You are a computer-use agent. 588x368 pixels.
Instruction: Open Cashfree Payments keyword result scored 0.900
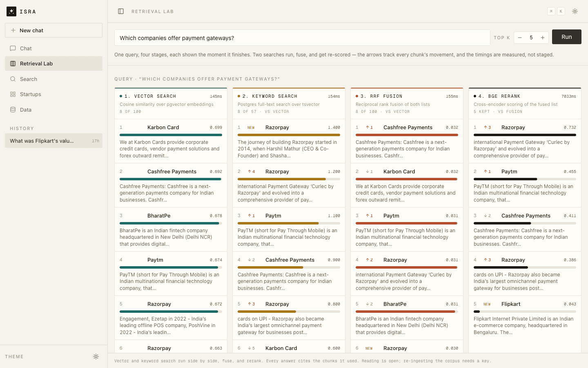point(289,274)
